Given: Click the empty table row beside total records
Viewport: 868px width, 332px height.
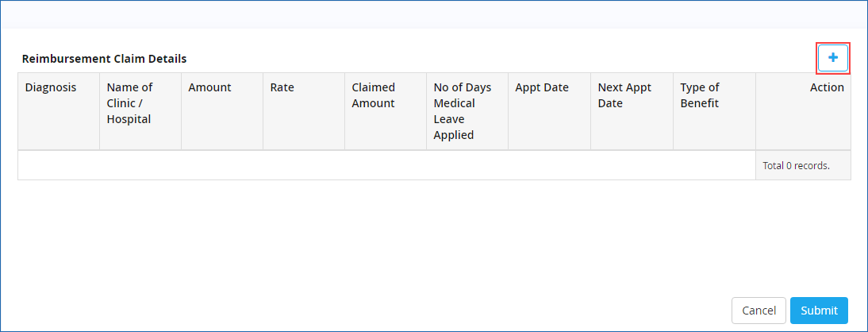Looking at the screenshot, I should [387, 165].
